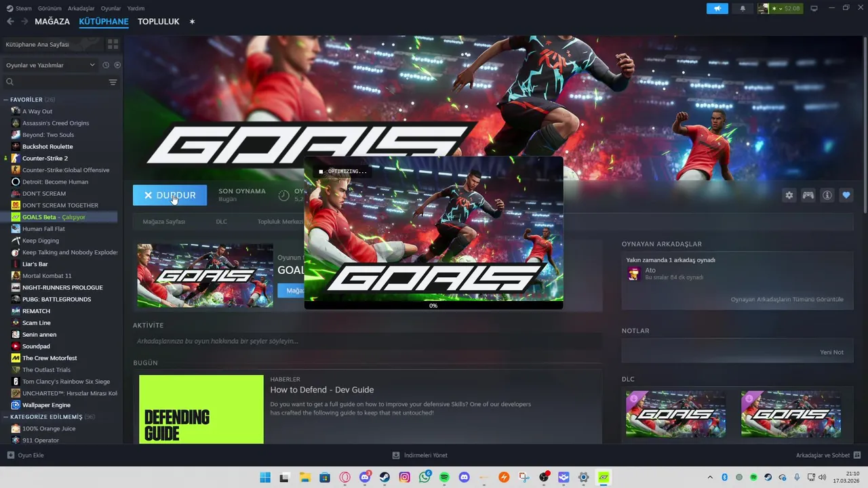The height and width of the screenshot is (488, 868).
Task: Click the library search field
Action: (60, 82)
